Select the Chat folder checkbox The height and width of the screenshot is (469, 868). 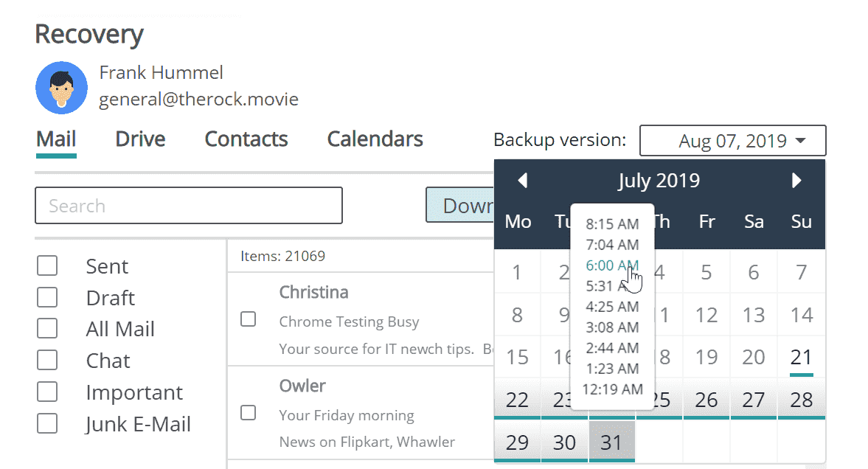47,360
